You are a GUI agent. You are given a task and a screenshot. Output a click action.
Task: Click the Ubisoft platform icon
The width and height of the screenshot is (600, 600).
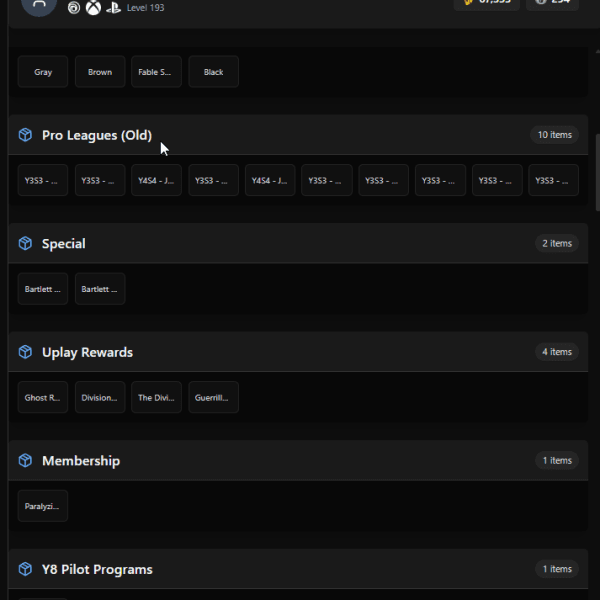74,7
